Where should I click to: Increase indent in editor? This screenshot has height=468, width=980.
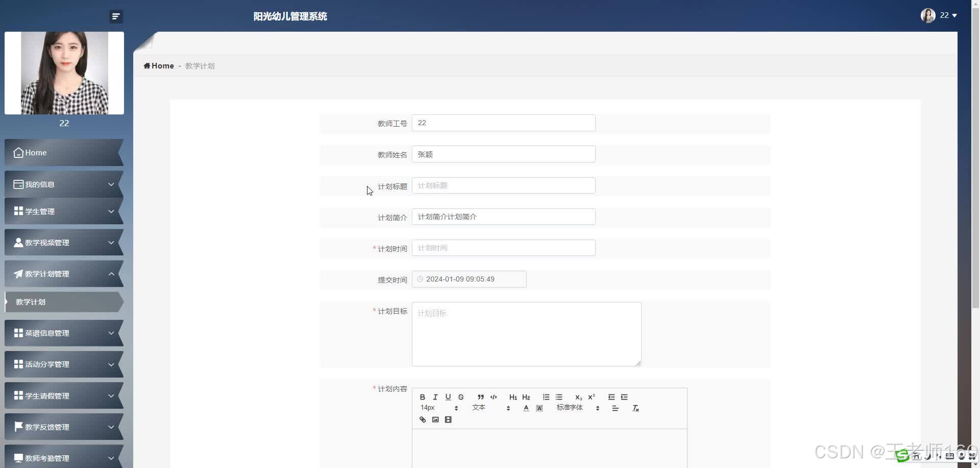(624, 397)
